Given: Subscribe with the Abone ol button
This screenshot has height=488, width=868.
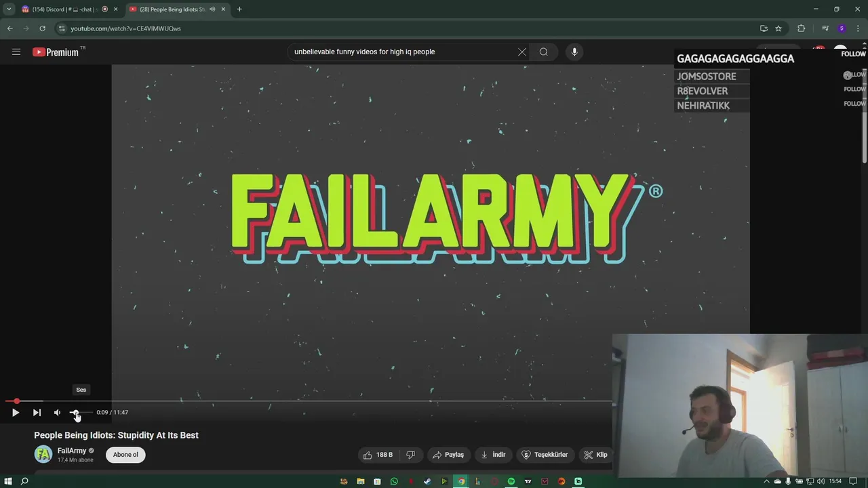Looking at the screenshot, I should click(x=125, y=455).
